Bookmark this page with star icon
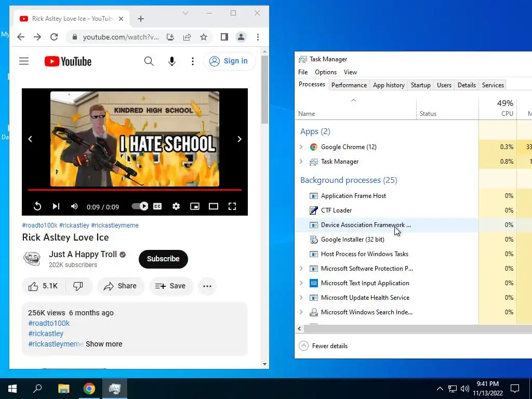Viewport: 532px width, 399px height. click(204, 37)
